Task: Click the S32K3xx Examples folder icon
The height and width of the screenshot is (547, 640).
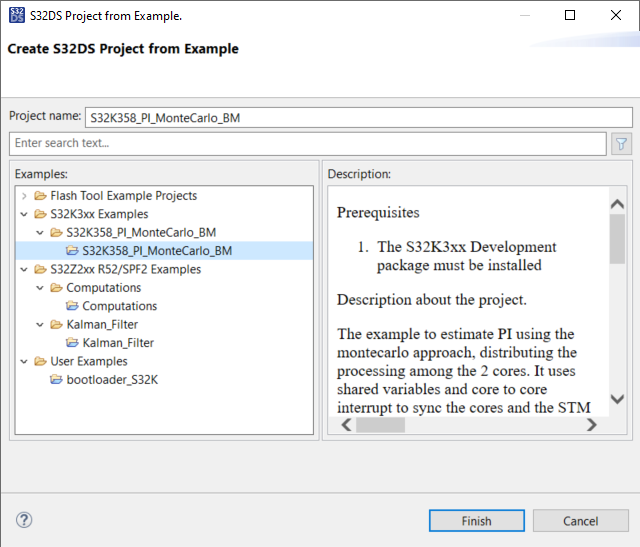Action: (x=40, y=214)
